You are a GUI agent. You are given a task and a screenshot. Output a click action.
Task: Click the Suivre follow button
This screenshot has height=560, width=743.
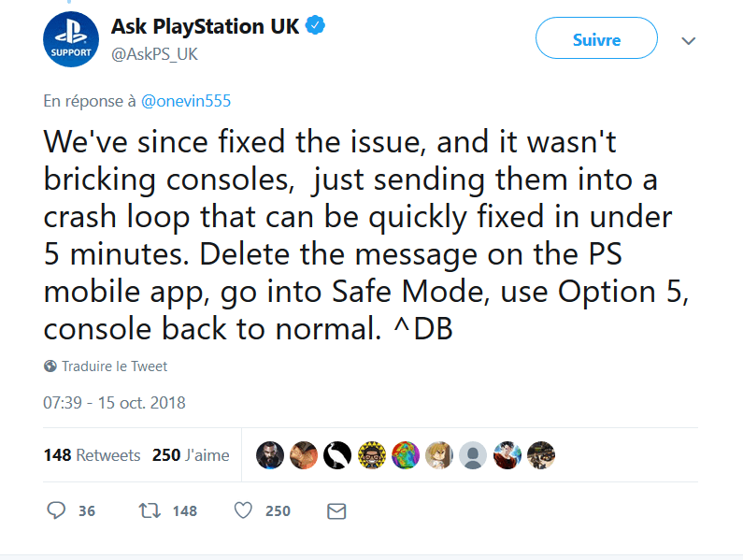(x=596, y=38)
